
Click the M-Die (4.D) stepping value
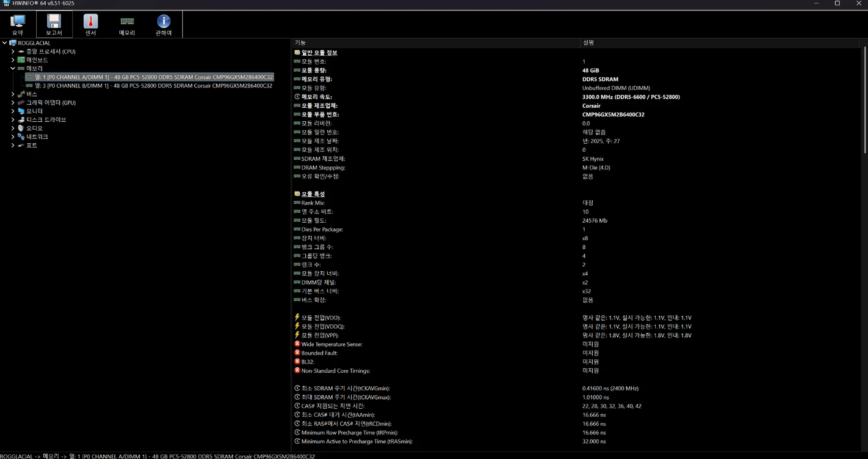[596, 168]
